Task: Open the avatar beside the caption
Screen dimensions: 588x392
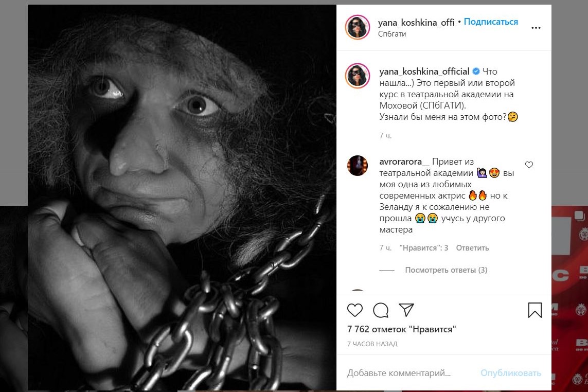Action: (x=357, y=77)
